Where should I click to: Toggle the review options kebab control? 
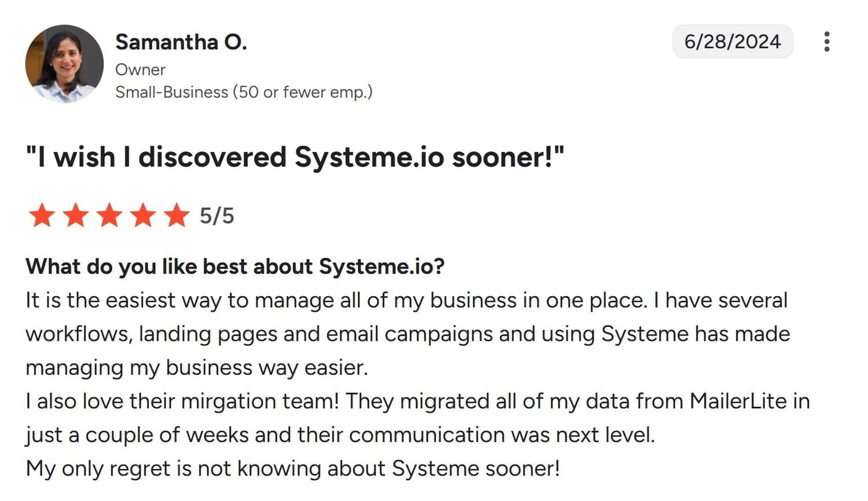[827, 42]
